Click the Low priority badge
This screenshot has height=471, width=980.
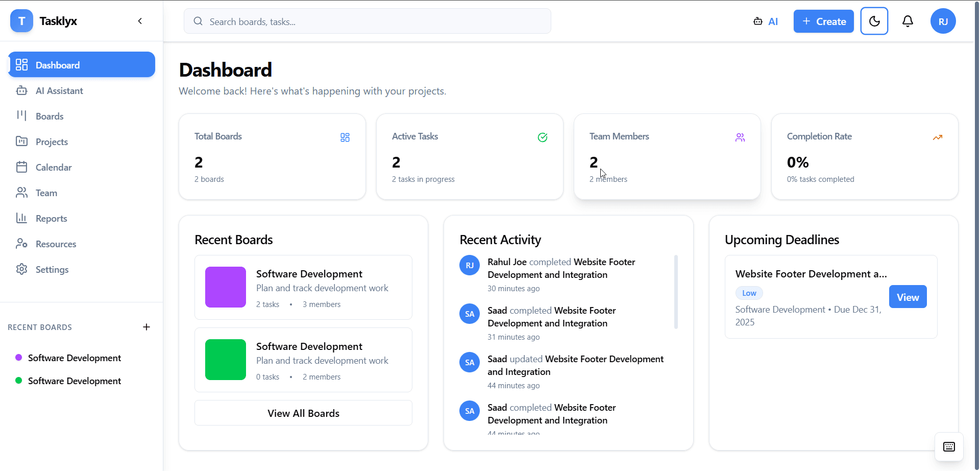point(749,293)
